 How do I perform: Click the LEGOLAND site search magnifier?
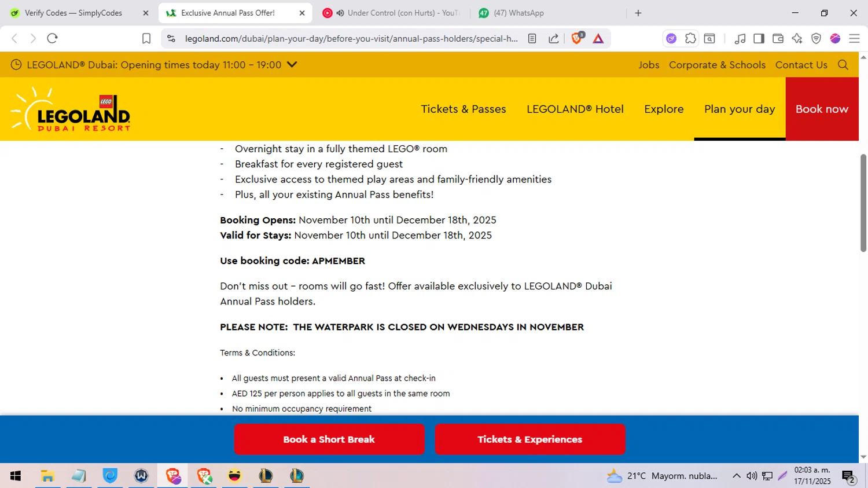pos(843,65)
